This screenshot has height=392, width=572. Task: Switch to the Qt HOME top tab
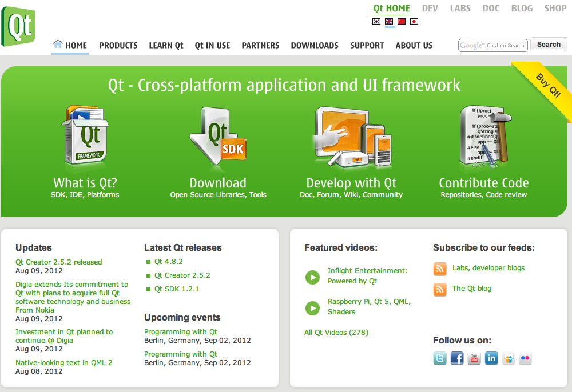(391, 9)
